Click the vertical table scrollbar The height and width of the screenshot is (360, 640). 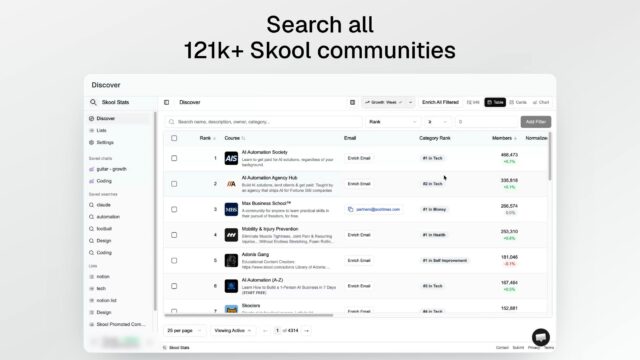pos(550,156)
